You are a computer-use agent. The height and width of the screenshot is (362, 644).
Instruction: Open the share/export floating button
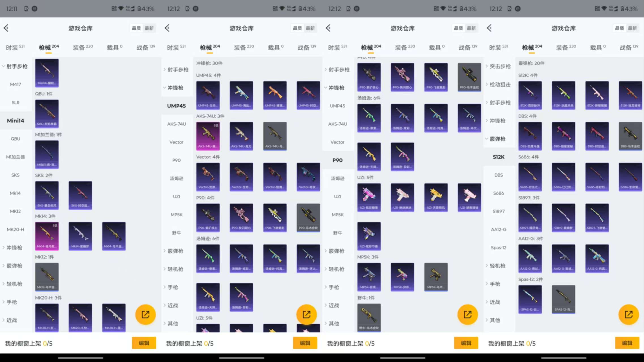click(145, 314)
